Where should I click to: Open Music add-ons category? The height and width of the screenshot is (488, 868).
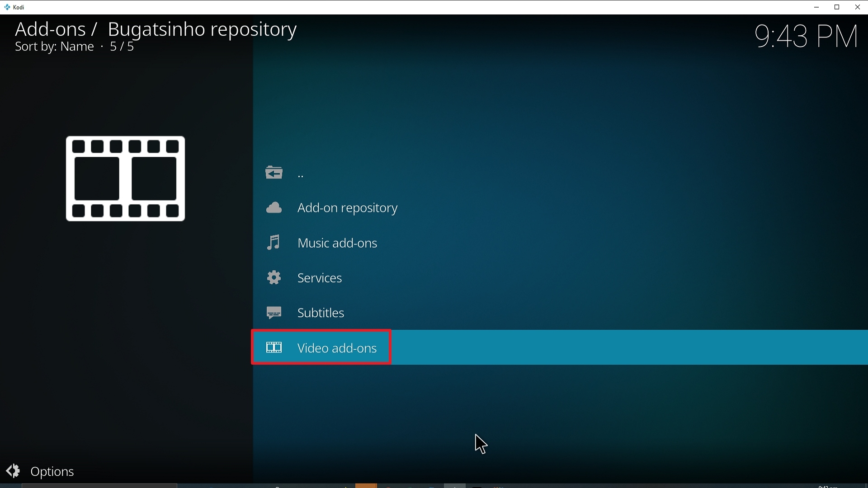(561, 243)
